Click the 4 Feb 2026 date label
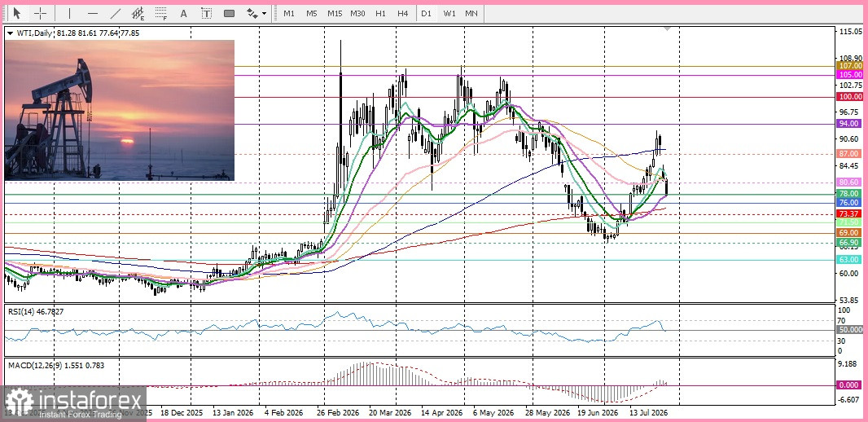This screenshot has height=422, width=868. 283,413
